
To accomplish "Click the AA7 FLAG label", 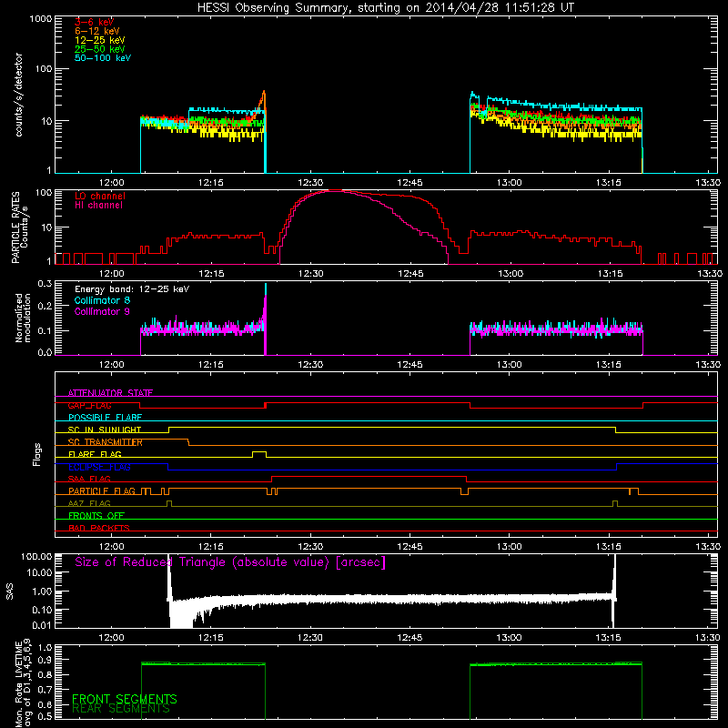I will (89, 503).
